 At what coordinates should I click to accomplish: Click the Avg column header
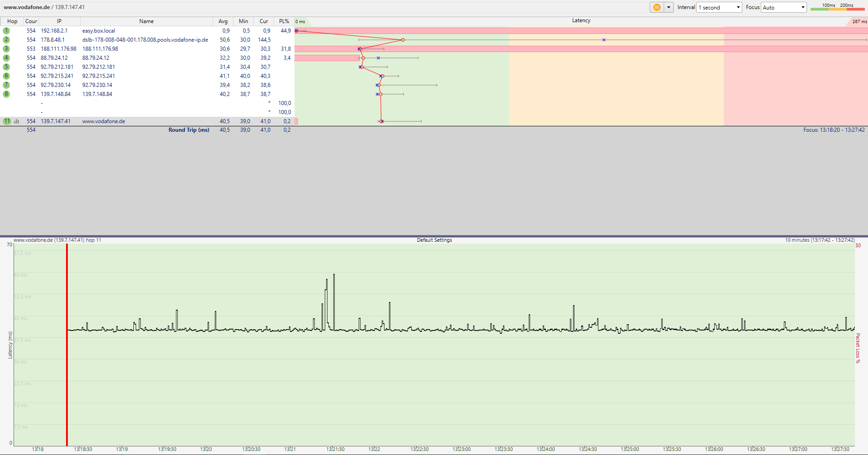223,21
